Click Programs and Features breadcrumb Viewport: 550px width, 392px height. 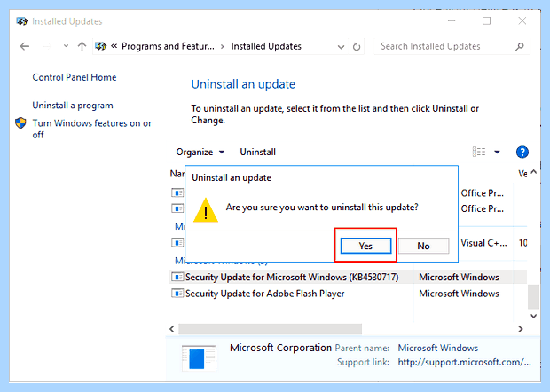tap(168, 46)
